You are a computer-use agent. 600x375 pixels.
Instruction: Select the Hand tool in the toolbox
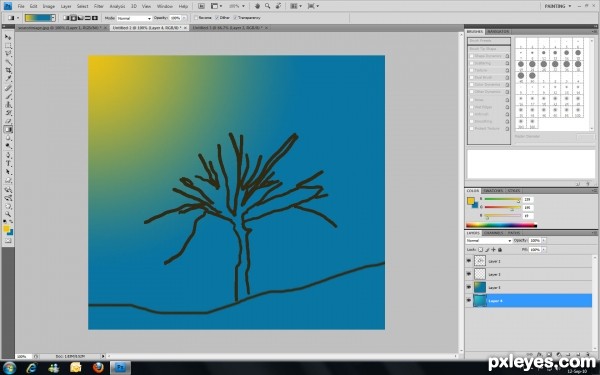[8, 206]
